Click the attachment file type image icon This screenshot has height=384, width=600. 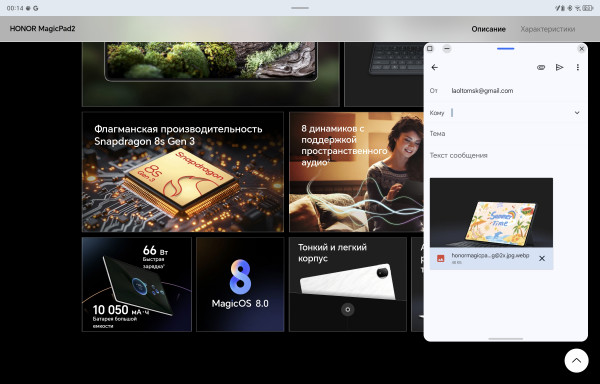(x=440, y=259)
